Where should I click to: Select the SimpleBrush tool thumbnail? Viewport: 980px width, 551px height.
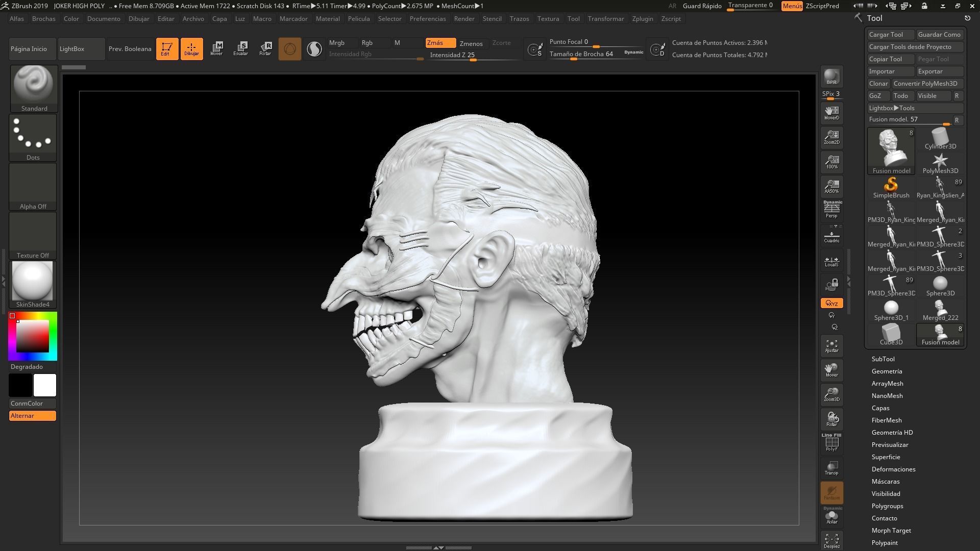[891, 187]
